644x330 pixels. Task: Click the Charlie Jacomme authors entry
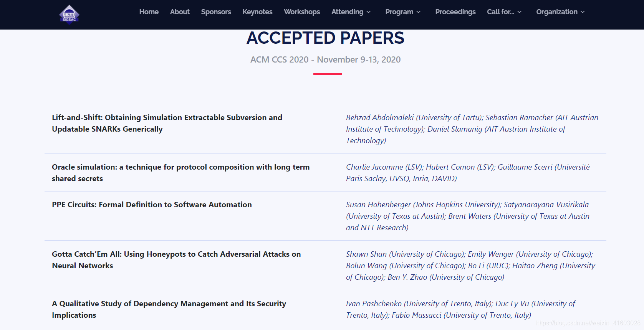tap(468, 173)
